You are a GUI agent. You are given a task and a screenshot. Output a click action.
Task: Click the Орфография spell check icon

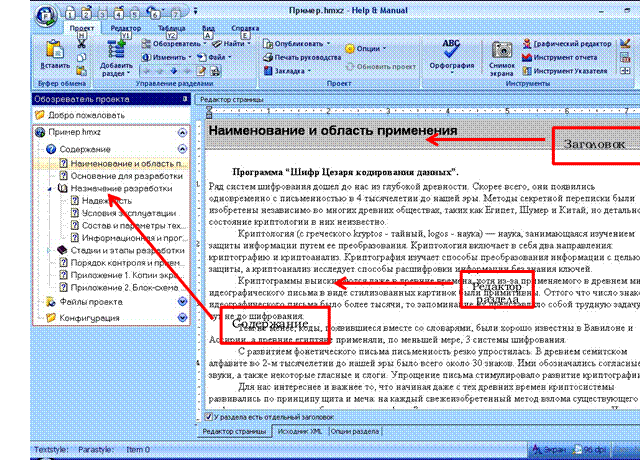451,49
